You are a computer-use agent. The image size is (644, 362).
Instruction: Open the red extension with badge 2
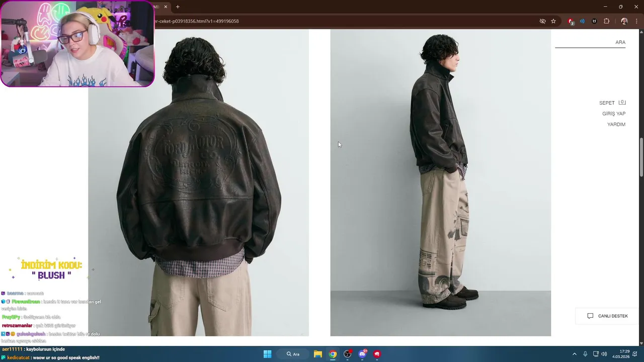tap(571, 21)
